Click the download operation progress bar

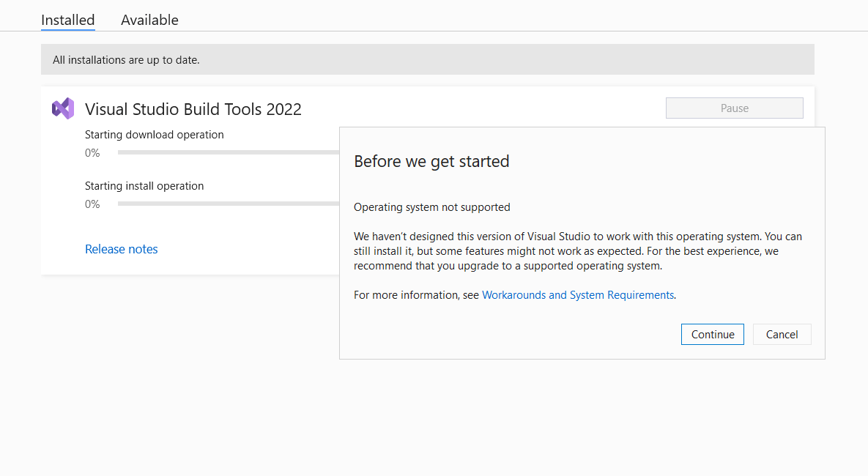(228, 152)
